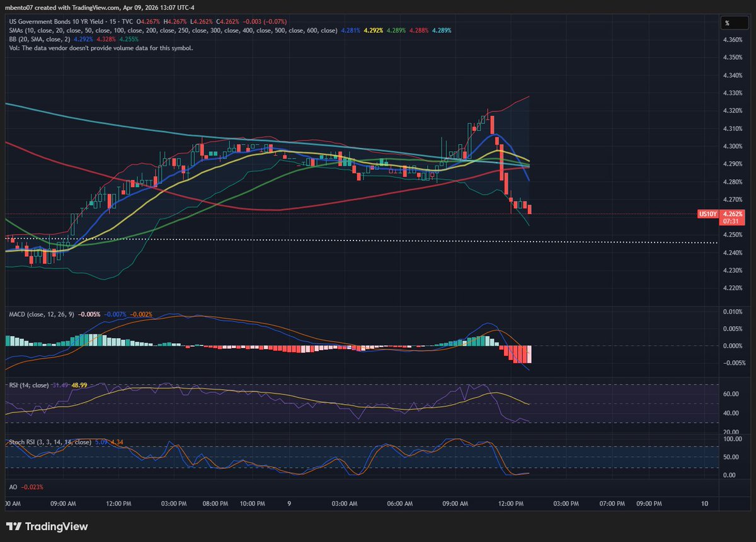Click the cyan SMA value 4.289%

(442, 30)
